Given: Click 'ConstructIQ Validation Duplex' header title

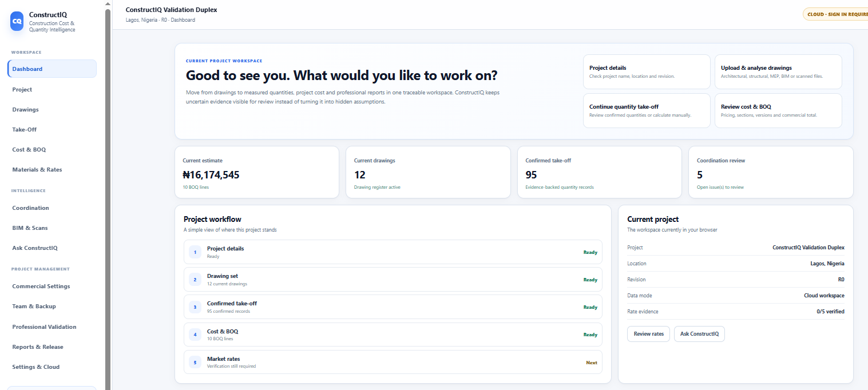Looking at the screenshot, I should click(x=171, y=10).
